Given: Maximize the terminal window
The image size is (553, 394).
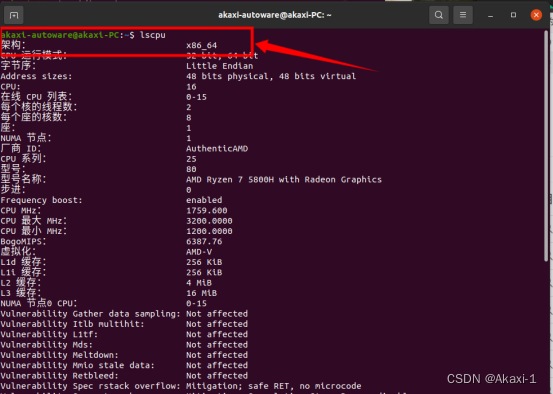Looking at the screenshot, I should [513, 15].
